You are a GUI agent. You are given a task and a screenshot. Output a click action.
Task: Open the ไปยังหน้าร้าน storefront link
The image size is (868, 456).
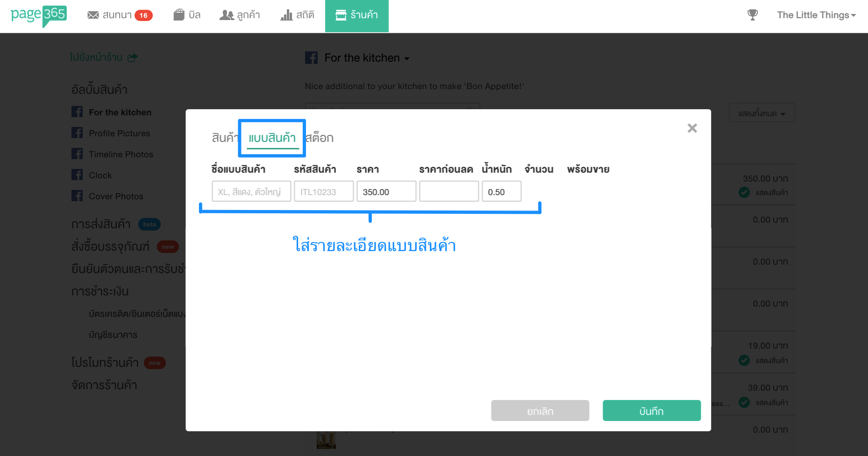click(96, 57)
